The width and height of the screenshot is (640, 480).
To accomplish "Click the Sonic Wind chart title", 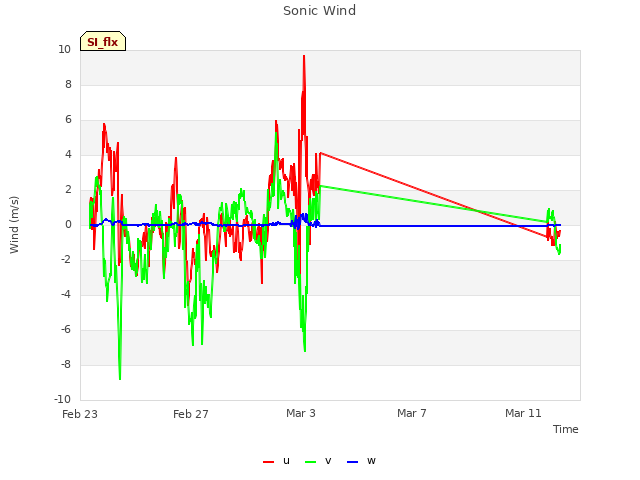I will [320, 11].
